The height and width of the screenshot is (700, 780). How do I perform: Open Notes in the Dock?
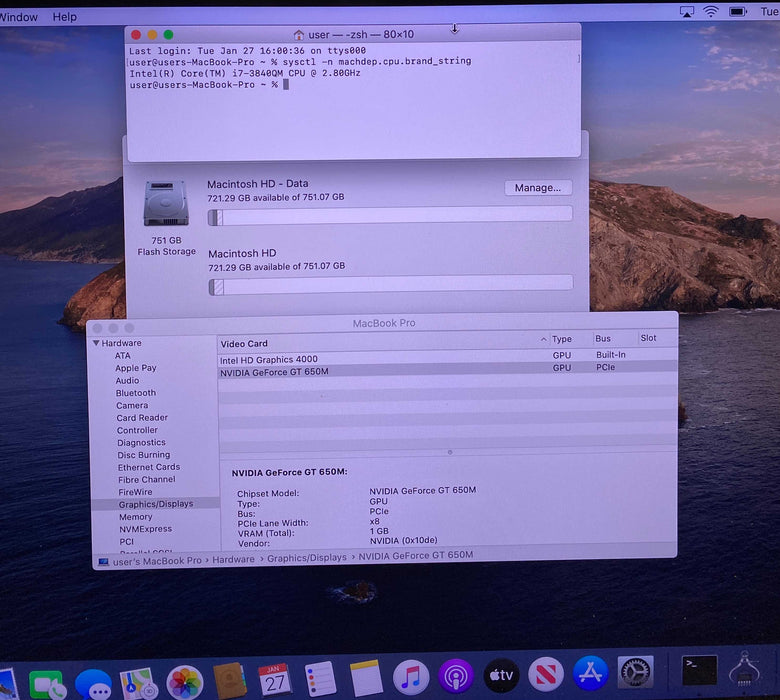(x=366, y=678)
